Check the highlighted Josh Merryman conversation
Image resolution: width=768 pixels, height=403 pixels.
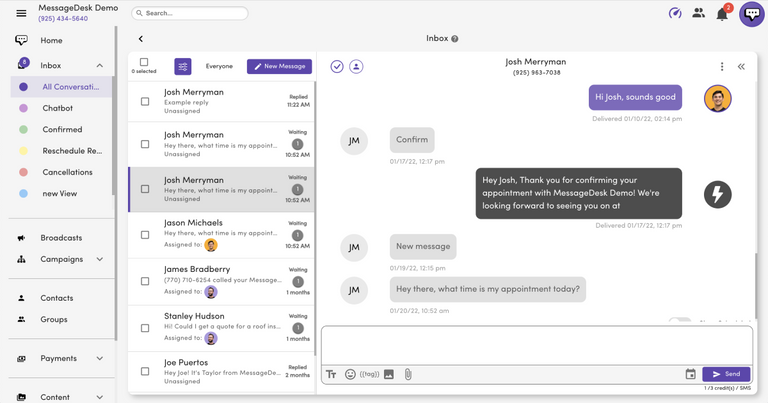(x=145, y=189)
